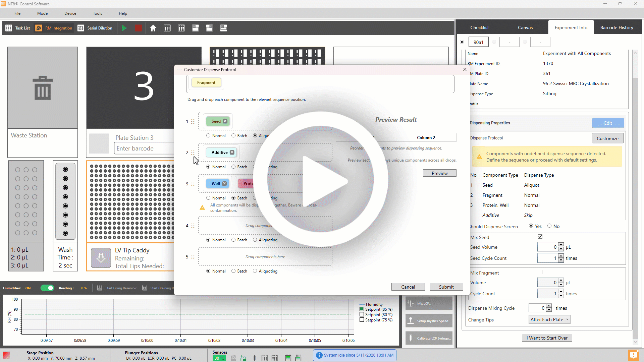Screen dimensions: 644x362
Task: Toggle the Humidifier switch
Action: [47, 288]
